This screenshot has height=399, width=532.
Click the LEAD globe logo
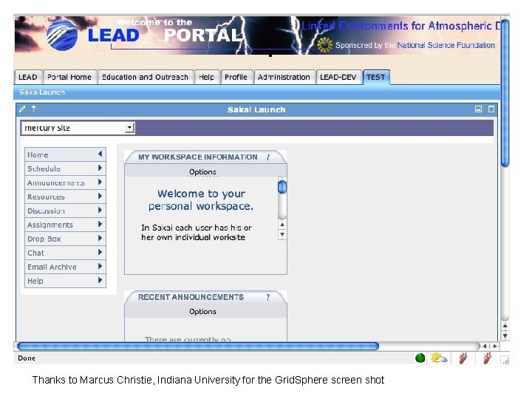coord(62,35)
